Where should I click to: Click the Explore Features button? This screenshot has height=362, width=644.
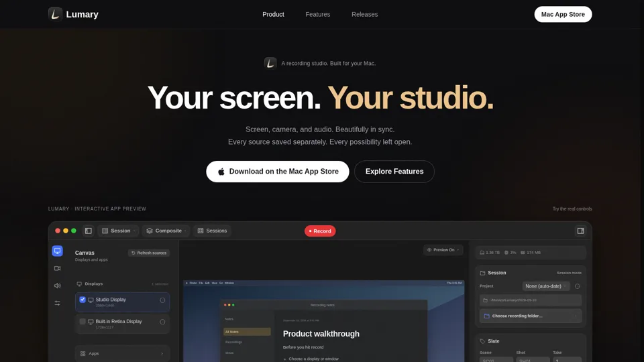tap(394, 172)
